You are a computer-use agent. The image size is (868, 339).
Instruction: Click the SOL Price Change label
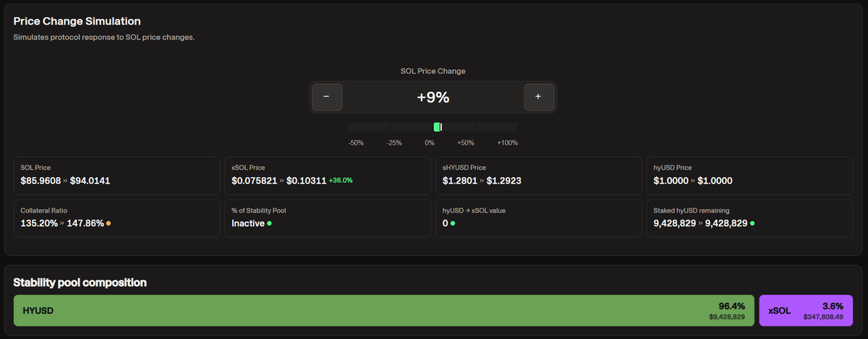coord(433,71)
